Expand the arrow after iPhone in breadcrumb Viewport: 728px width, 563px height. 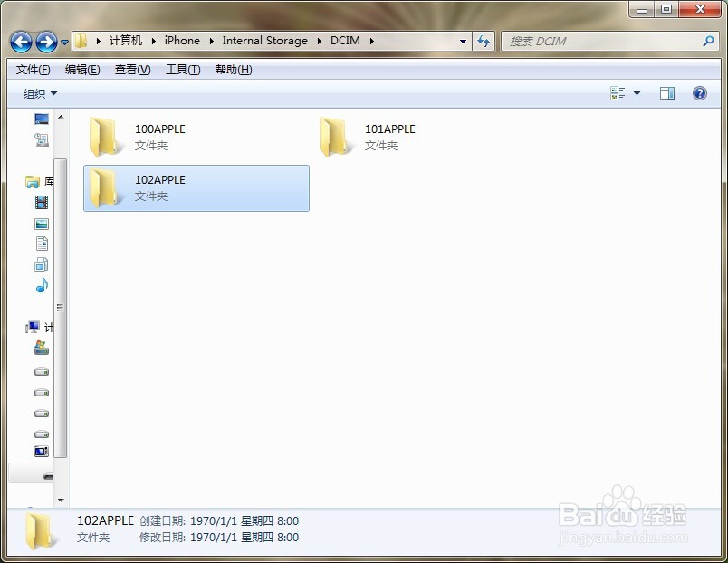click(x=211, y=41)
